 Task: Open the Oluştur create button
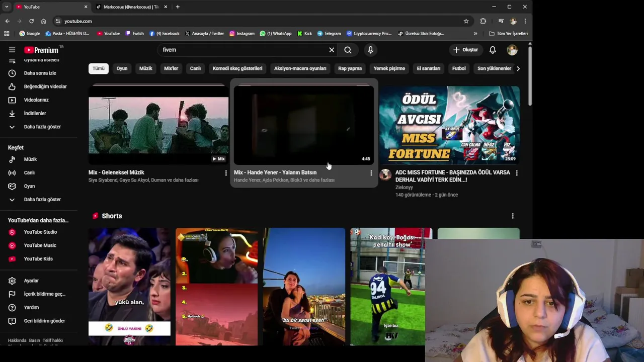click(465, 50)
